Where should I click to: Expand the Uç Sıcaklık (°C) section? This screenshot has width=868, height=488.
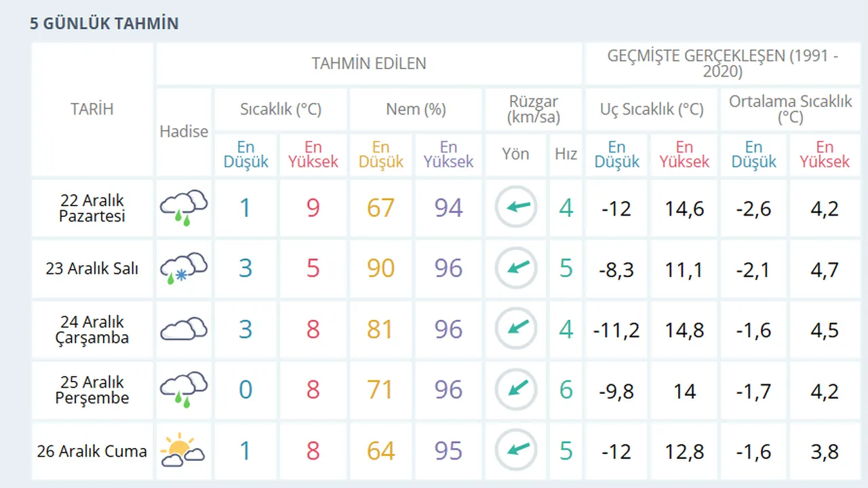coord(650,109)
